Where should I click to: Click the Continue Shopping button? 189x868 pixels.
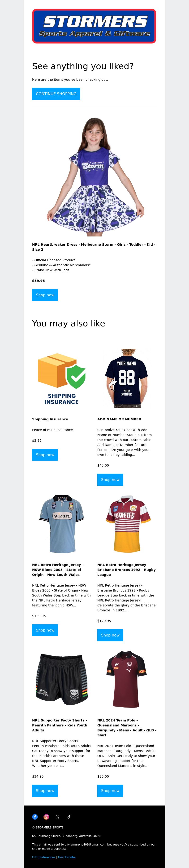(56, 94)
